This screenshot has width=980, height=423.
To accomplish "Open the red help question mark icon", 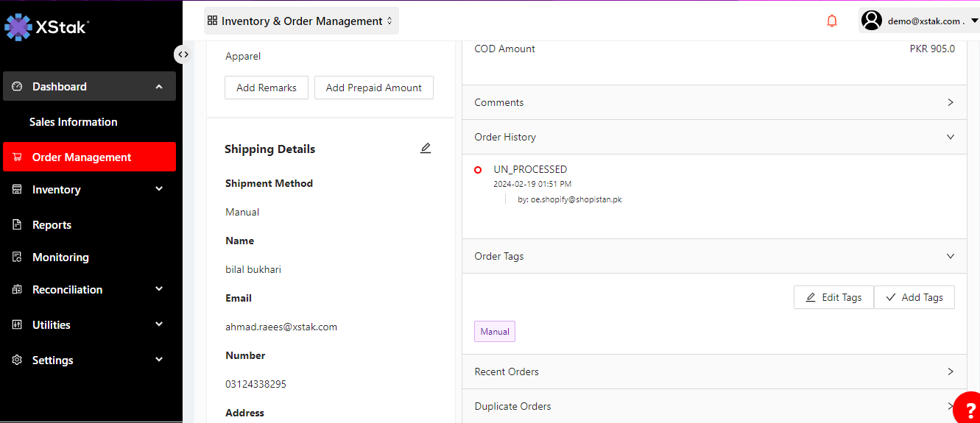I will coord(969,410).
